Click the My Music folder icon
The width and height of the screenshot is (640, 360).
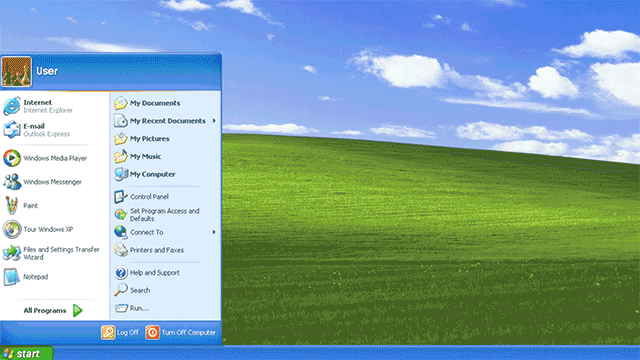[121, 156]
